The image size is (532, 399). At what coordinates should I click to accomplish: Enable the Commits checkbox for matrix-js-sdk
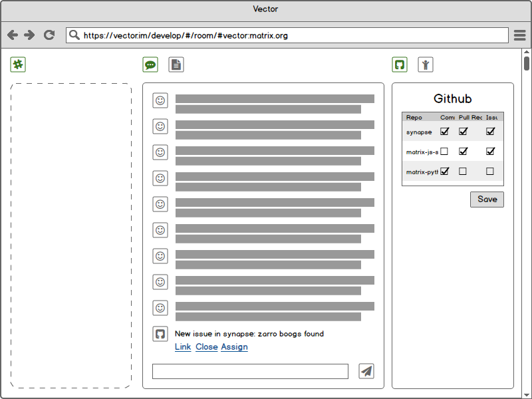pos(444,152)
